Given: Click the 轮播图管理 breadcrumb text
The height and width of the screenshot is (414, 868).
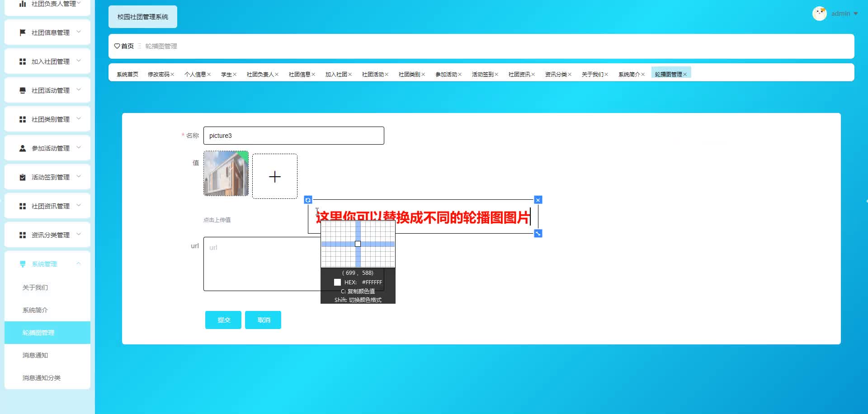Looking at the screenshot, I should [161, 46].
